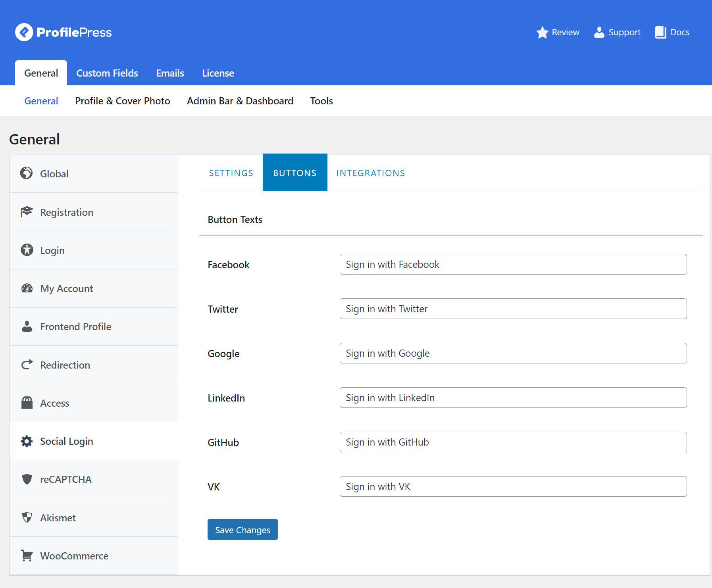Image resolution: width=712 pixels, height=588 pixels.
Task: Open the Akismet sidebar section
Action: pyautogui.click(x=94, y=517)
